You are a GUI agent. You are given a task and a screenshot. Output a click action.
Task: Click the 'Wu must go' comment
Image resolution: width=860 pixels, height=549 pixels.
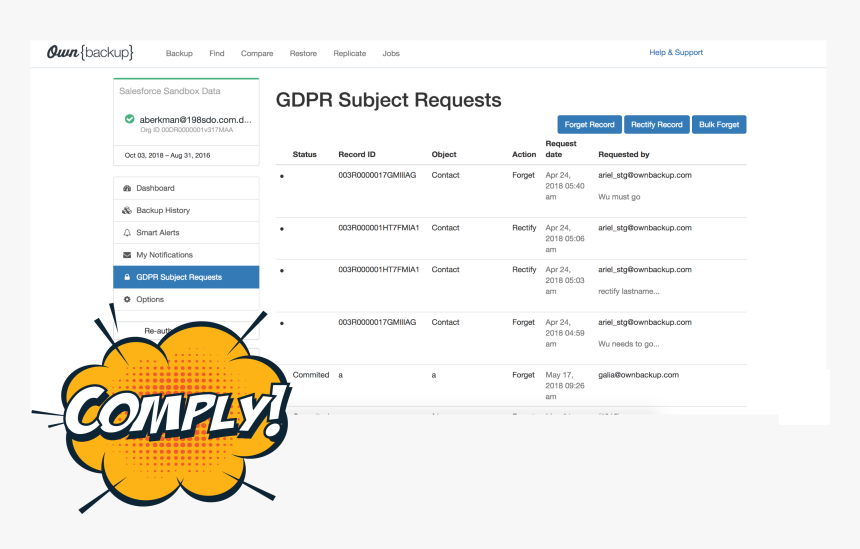point(619,197)
